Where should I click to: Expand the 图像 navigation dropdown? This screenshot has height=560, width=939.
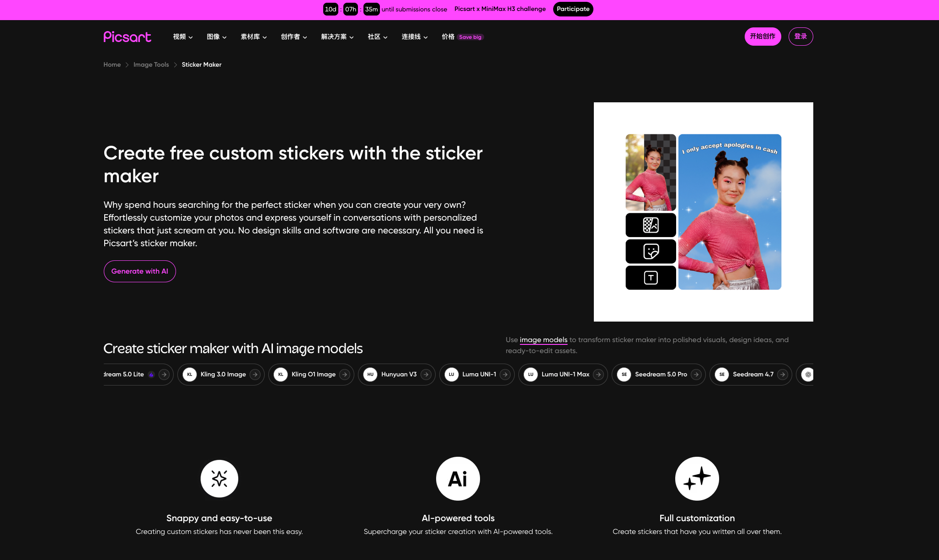pos(217,37)
